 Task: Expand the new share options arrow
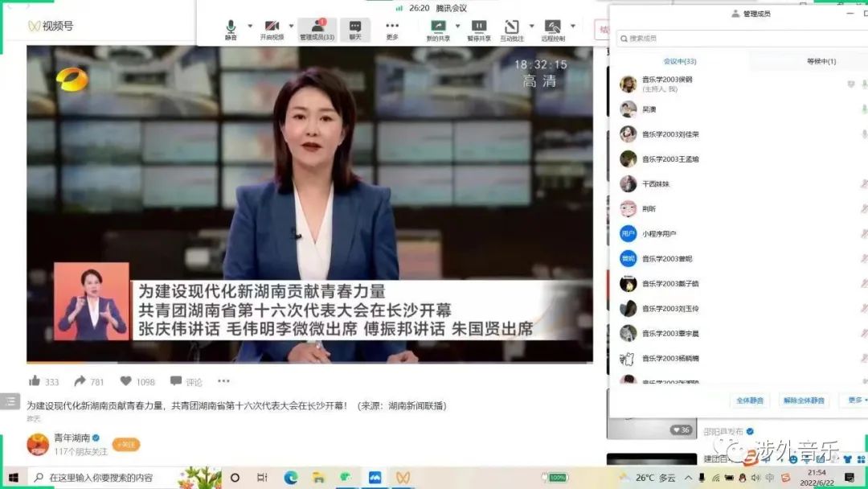point(457,26)
